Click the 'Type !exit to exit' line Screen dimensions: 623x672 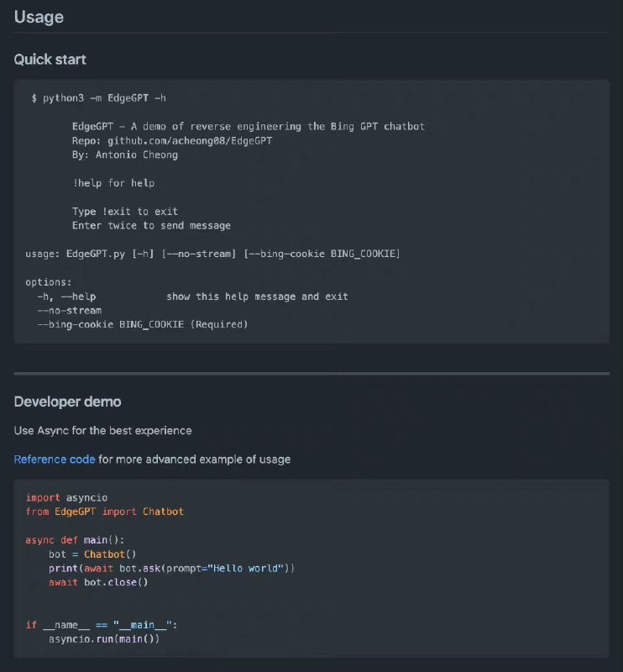coord(125,212)
